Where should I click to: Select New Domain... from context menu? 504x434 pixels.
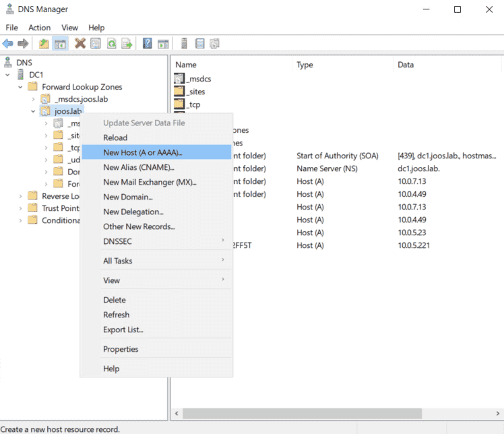click(156, 197)
